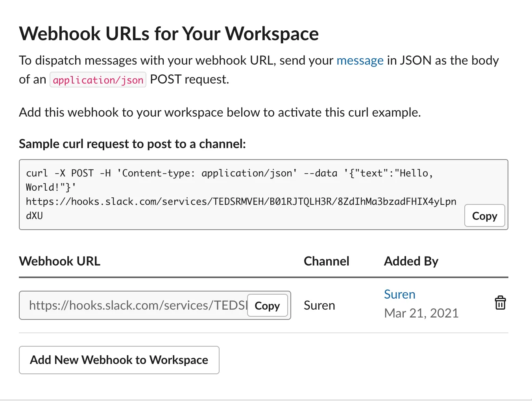The width and height of the screenshot is (532, 401).
Task: Open the message documentation link
Action: pyautogui.click(x=360, y=60)
